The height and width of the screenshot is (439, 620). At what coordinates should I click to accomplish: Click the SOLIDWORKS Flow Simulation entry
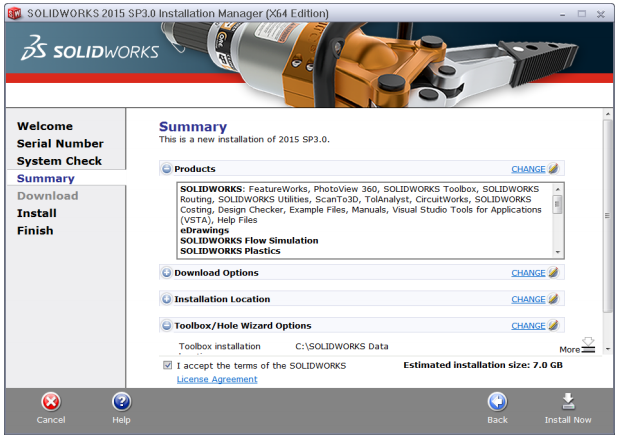coord(249,240)
